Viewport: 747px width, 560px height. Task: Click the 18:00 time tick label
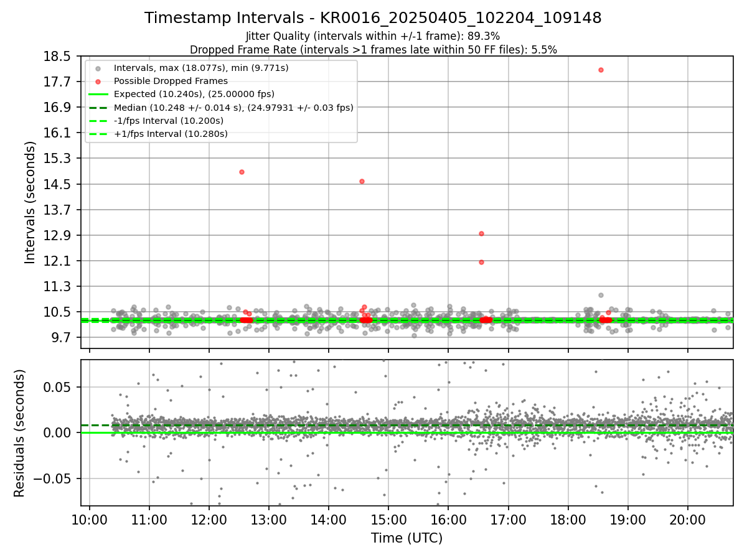tap(568, 520)
